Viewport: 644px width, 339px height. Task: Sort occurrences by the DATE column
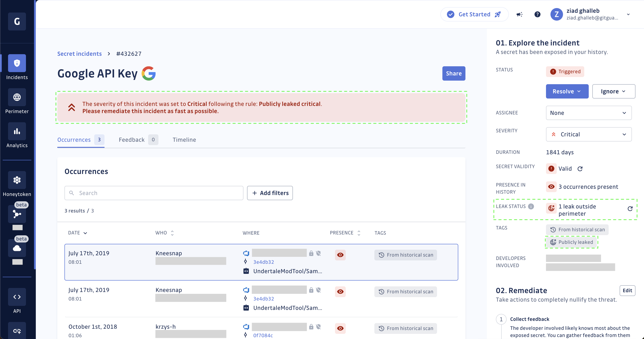click(77, 233)
